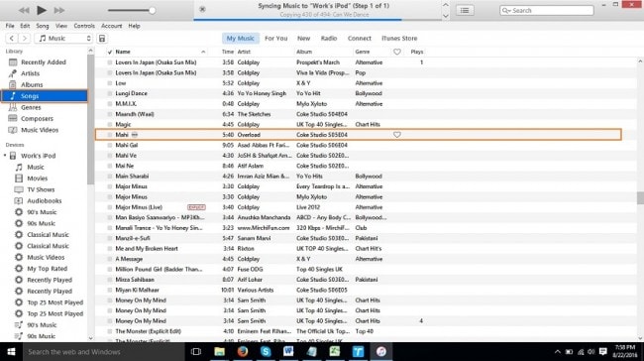Open the Controls menu
This screenshot has height=361, width=644.
coord(84,26)
